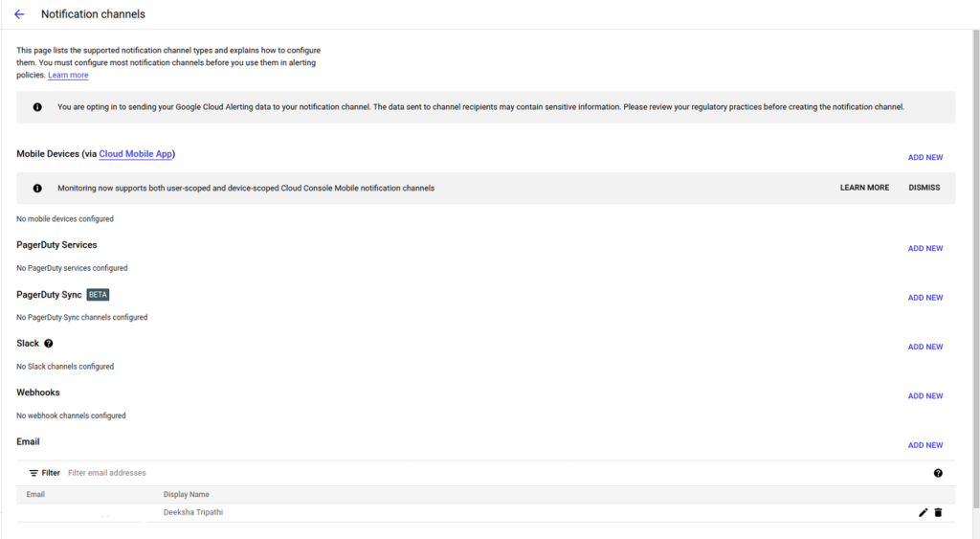980x539 pixels.
Task: Add a new Slack channel
Action: click(925, 348)
